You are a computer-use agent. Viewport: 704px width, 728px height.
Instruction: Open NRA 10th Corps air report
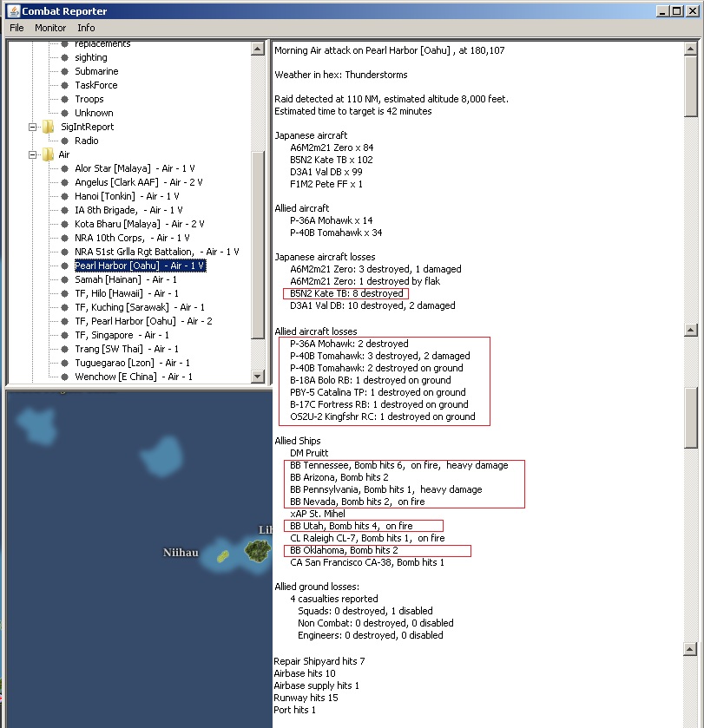click(132, 238)
